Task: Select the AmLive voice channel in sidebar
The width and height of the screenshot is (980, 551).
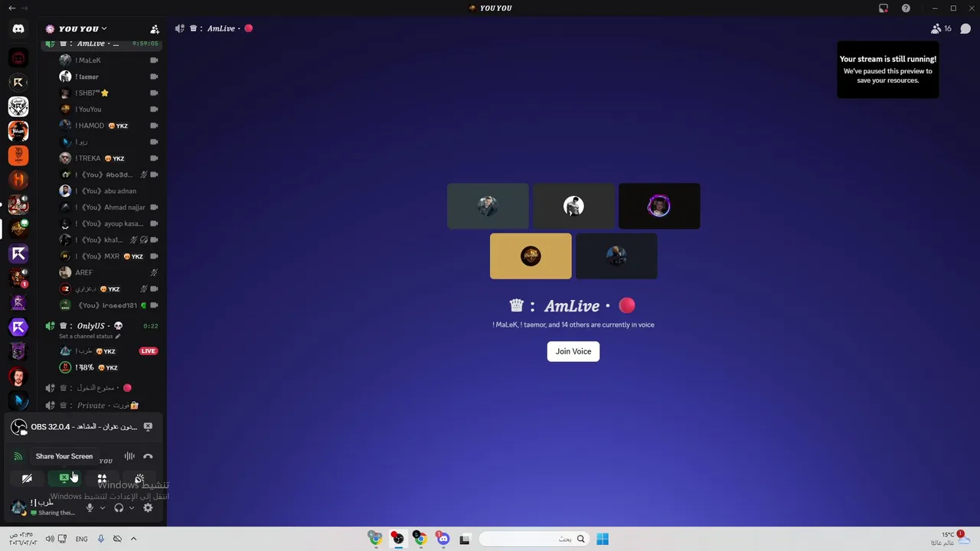Action: click(101, 44)
